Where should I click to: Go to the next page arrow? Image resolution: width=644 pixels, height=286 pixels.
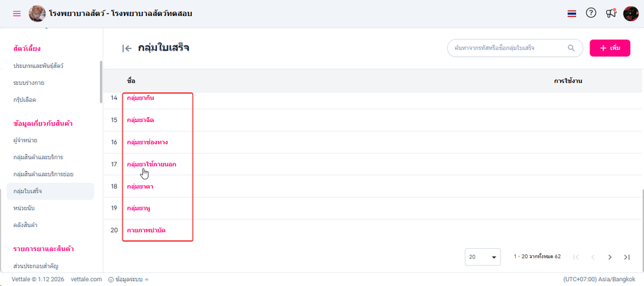tap(610, 257)
